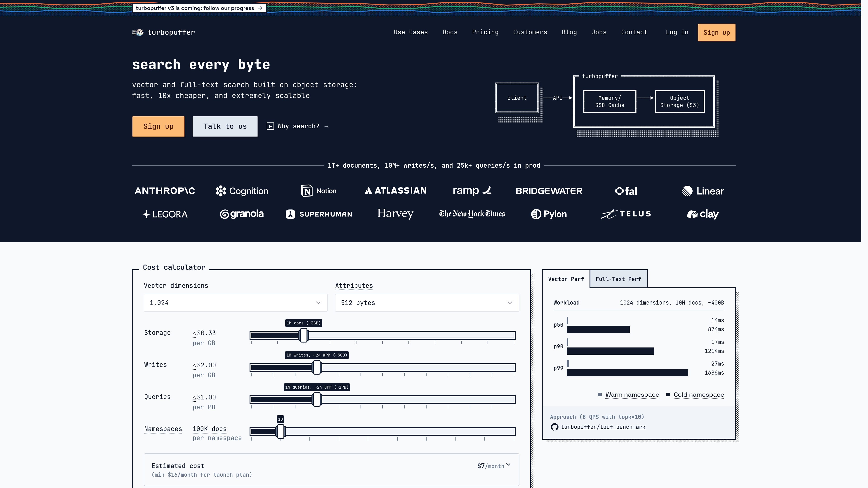Open the turbopuffer v3 progress banner link
868x488 pixels.
pyautogui.click(x=199, y=8)
